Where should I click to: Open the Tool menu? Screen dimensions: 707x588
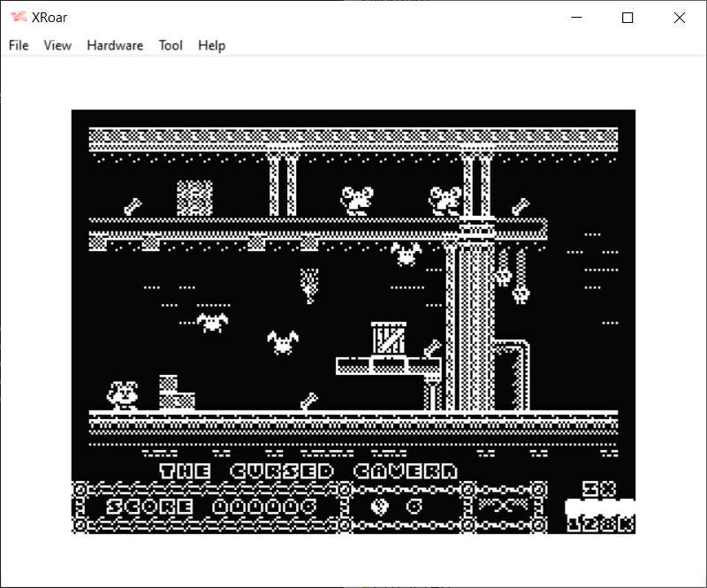click(171, 45)
